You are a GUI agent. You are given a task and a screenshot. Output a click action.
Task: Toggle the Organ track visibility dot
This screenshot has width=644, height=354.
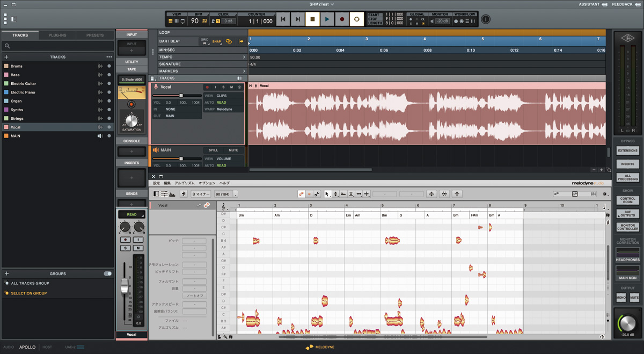pos(109,101)
